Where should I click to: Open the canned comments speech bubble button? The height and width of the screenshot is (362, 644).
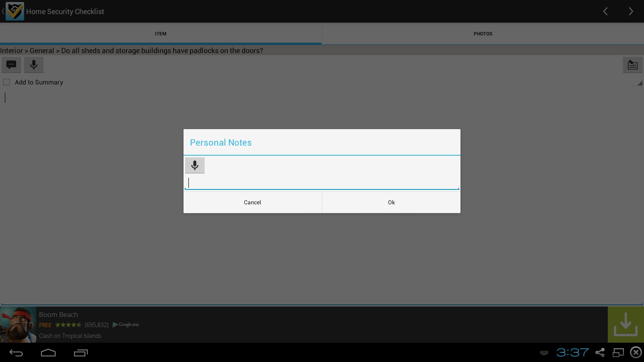(11, 65)
